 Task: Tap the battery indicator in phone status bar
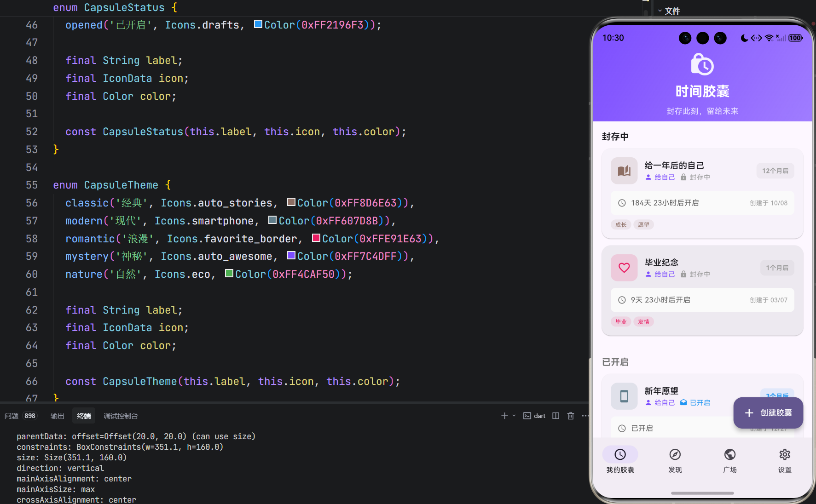[x=796, y=38]
